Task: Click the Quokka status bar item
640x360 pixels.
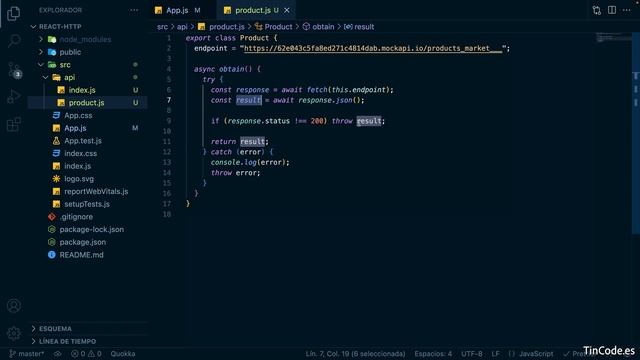Action: pos(123,354)
